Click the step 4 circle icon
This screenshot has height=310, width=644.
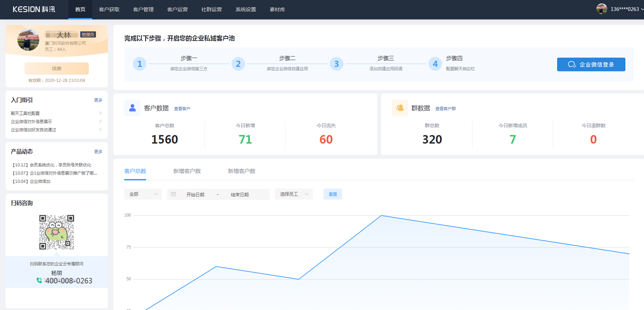(x=435, y=64)
